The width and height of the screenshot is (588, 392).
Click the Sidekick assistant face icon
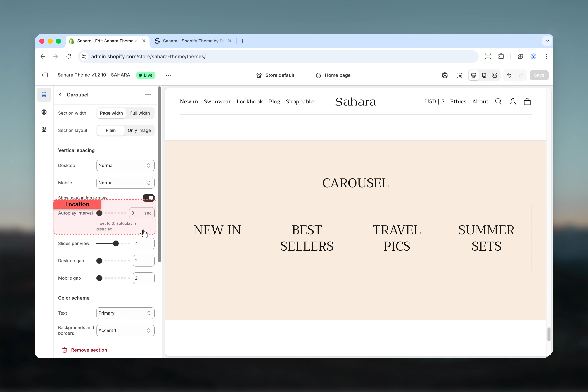point(445,75)
